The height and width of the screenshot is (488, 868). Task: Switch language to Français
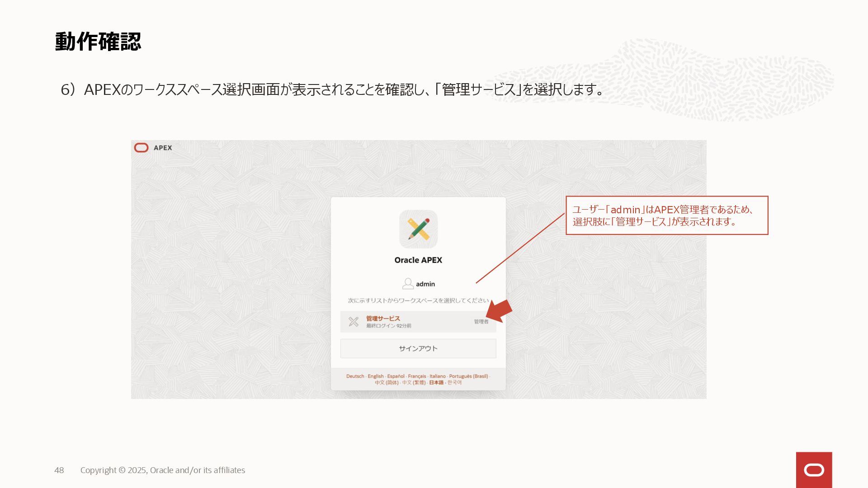click(417, 376)
